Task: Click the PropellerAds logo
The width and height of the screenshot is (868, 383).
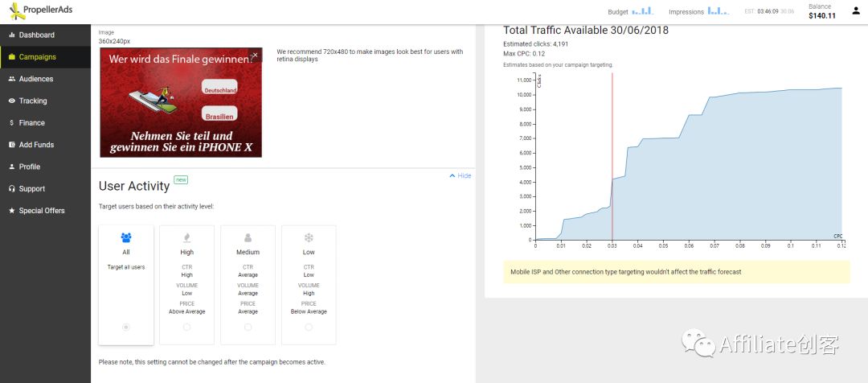Action: [x=42, y=10]
